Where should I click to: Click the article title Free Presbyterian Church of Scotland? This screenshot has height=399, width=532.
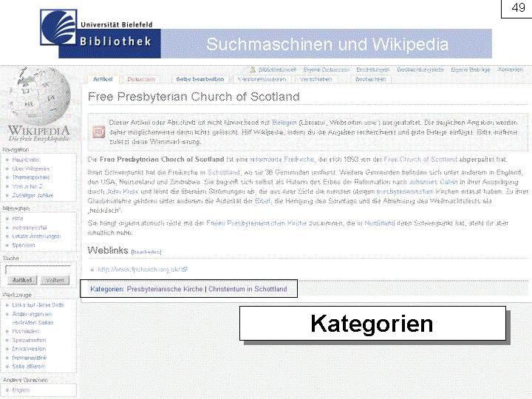pos(194,97)
